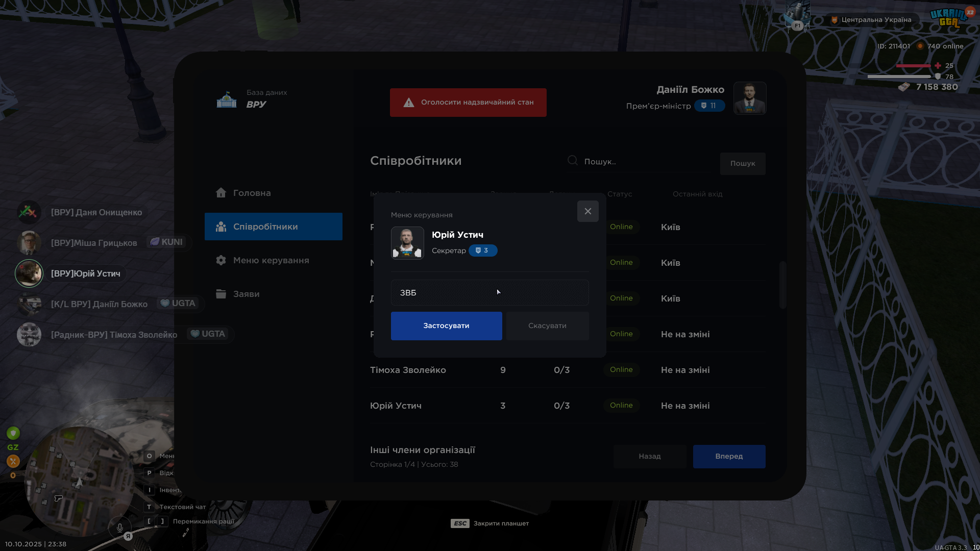Image resolution: width=980 pixels, height=551 pixels.
Task: Click the Статус column header
Action: coord(620,194)
